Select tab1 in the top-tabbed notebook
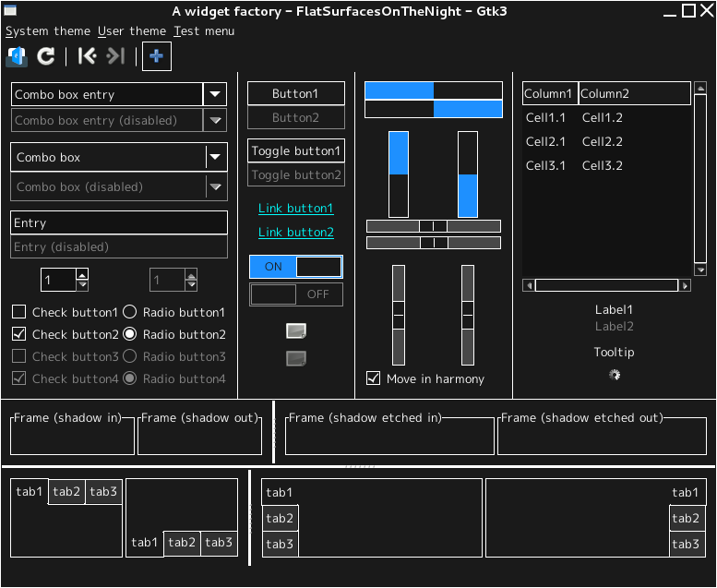This screenshot has width=717, height=588. click(x=30, y=492)
